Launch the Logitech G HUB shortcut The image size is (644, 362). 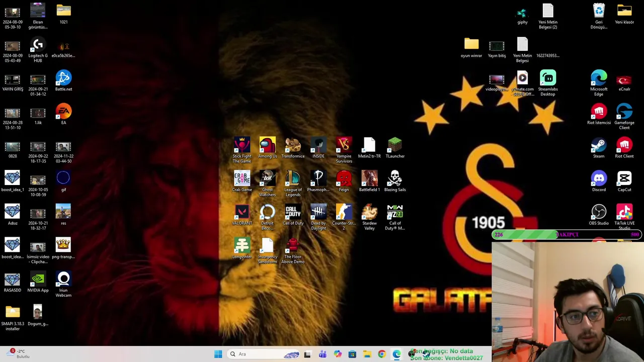tap(38, 49)
